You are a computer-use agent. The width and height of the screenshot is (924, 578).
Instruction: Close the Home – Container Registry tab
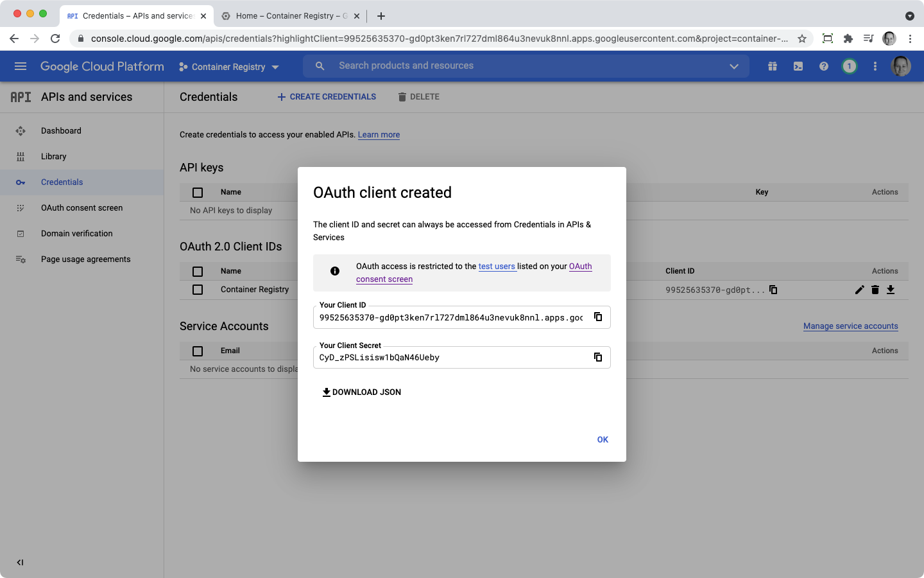[357, 16]
